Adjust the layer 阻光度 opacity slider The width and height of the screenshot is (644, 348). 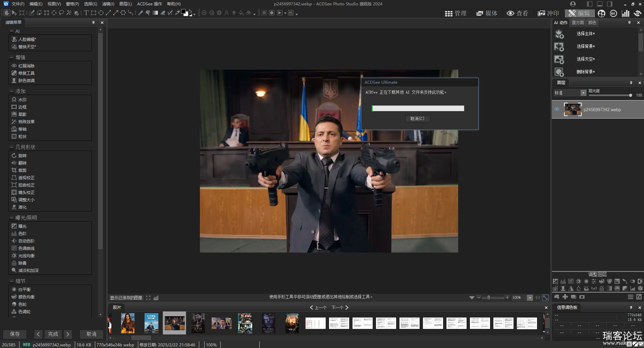tap(610, 95)
